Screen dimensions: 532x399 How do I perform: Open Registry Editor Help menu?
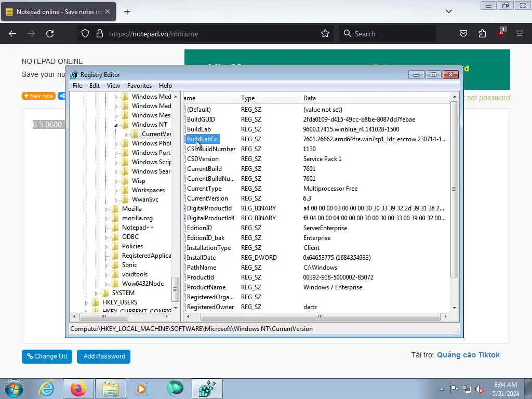[165, 86]
